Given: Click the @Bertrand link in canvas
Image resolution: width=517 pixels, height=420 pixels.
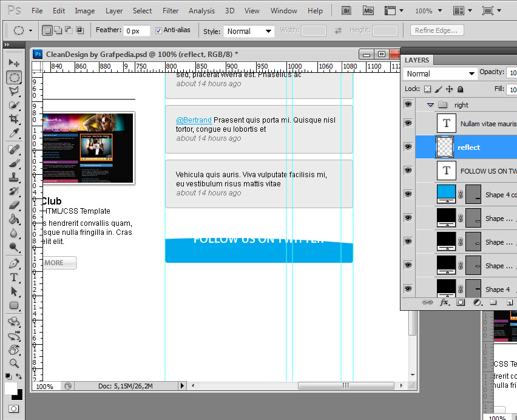Looking at the screenshot, I should [x=194, y=120].
